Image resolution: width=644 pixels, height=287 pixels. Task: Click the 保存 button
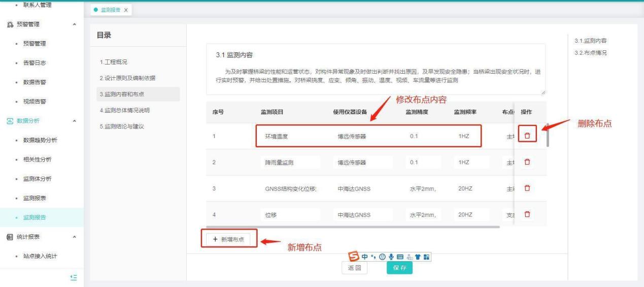coord(399,268)
